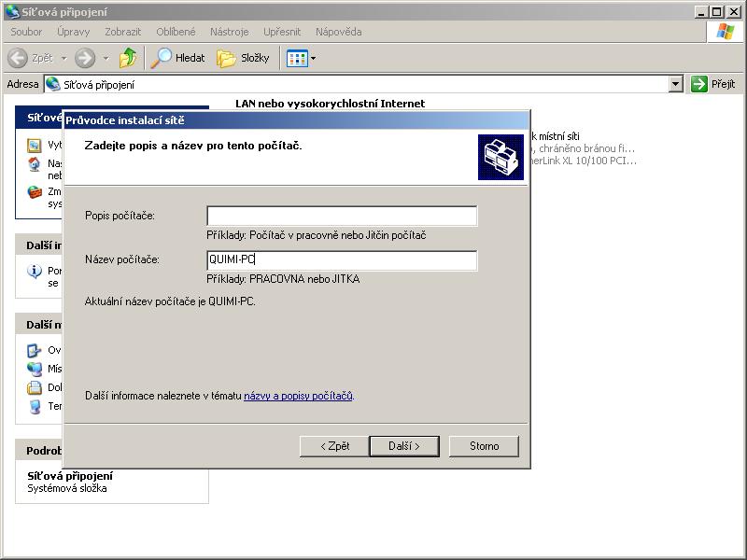This screenshot has height=560, width=747.
Task: Open the Soubor menu
Action: pyautogui.click(x=26, y=32)
